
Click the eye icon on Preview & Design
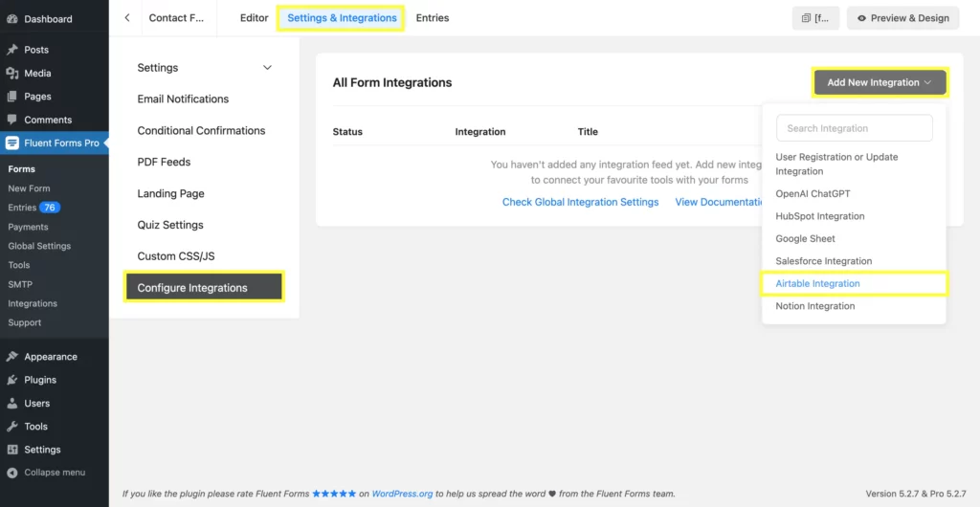(x=862, y=18)
